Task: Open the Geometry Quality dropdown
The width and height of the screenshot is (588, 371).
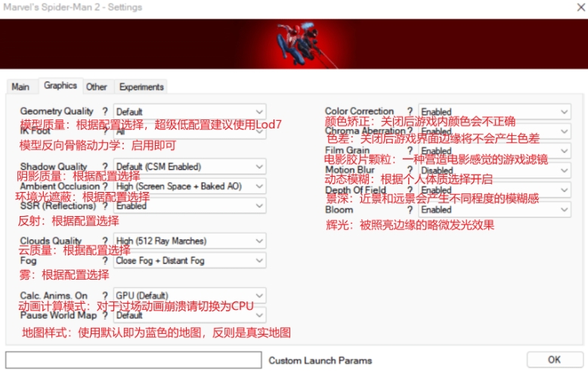Action: pos(190,112)
